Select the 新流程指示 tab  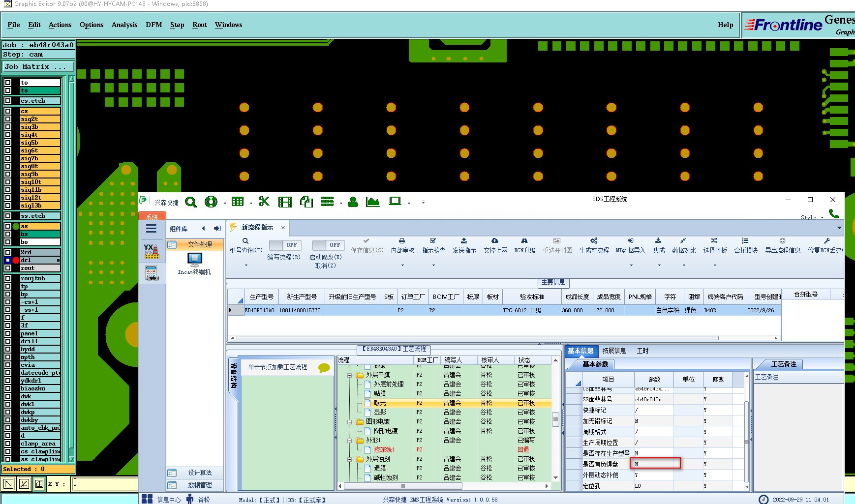tap(257, 227)
